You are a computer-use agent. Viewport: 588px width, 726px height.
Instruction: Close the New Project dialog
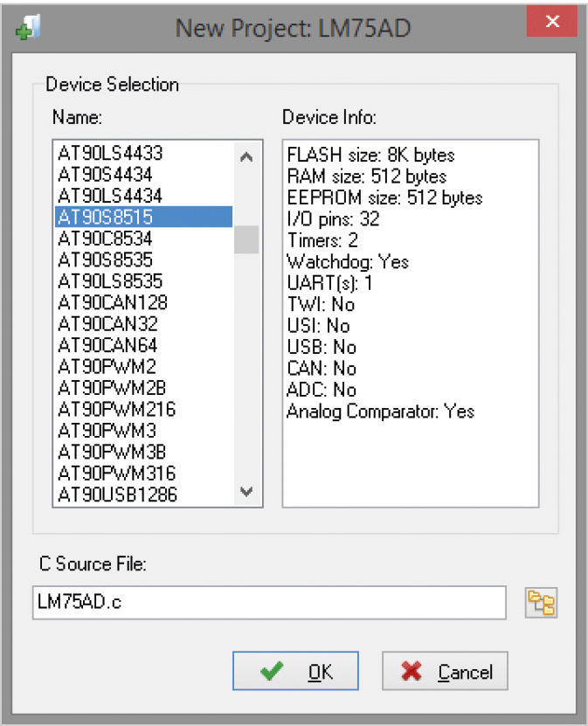click(552, 21)
